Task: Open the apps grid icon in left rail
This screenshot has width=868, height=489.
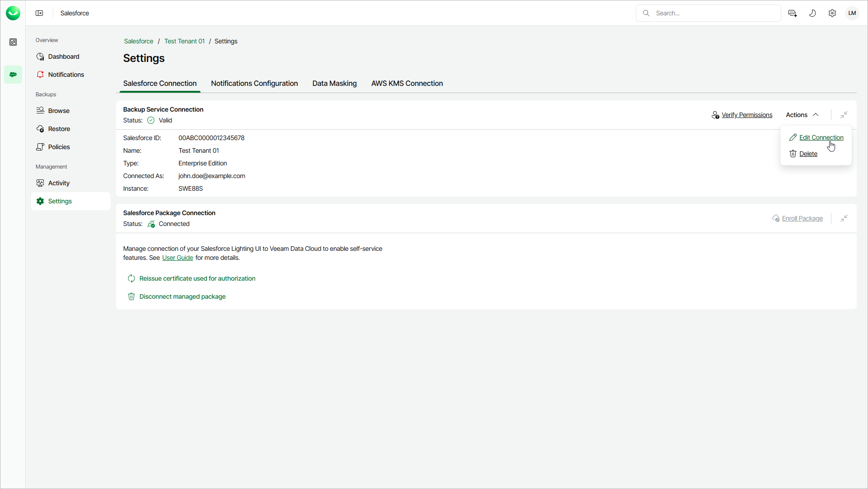Action: (x=13, y=42)
